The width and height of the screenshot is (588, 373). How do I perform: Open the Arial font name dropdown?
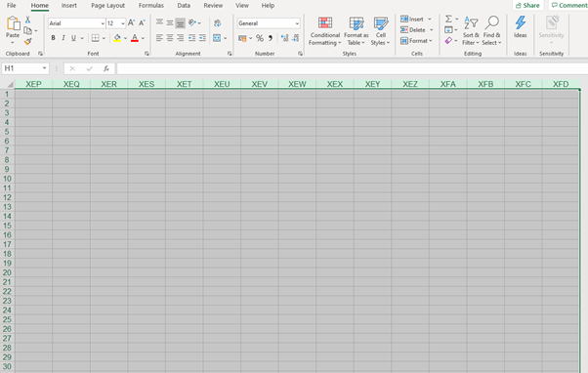(x=103, y=23)
